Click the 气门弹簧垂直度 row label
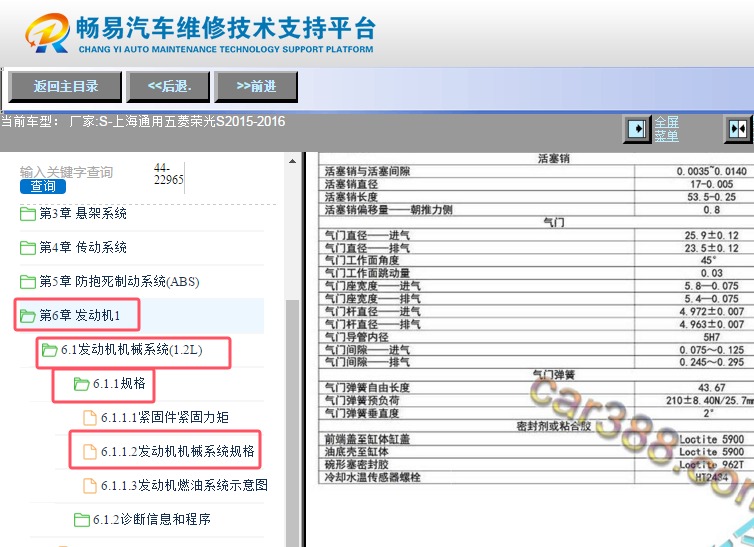The image size is (754, 547). click(362, 413)
